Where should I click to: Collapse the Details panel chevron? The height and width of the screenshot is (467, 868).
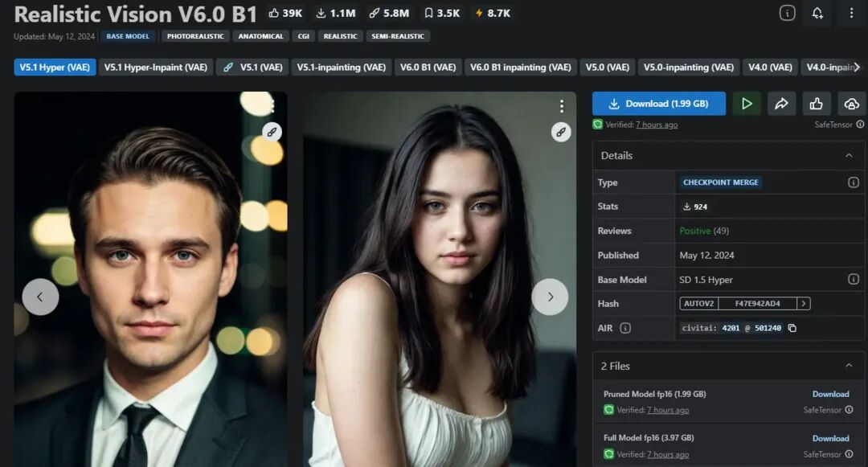[x=849, y=155]
